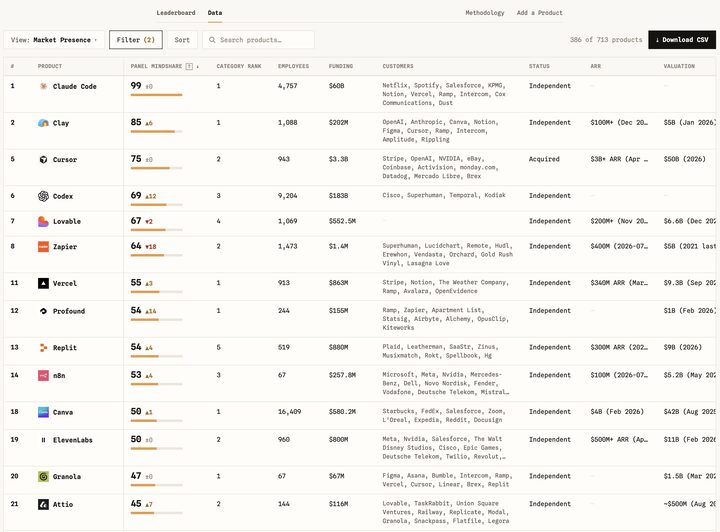The image size is (720, 532).
Task: Click the Codex product logo
Action: point(43,196)
